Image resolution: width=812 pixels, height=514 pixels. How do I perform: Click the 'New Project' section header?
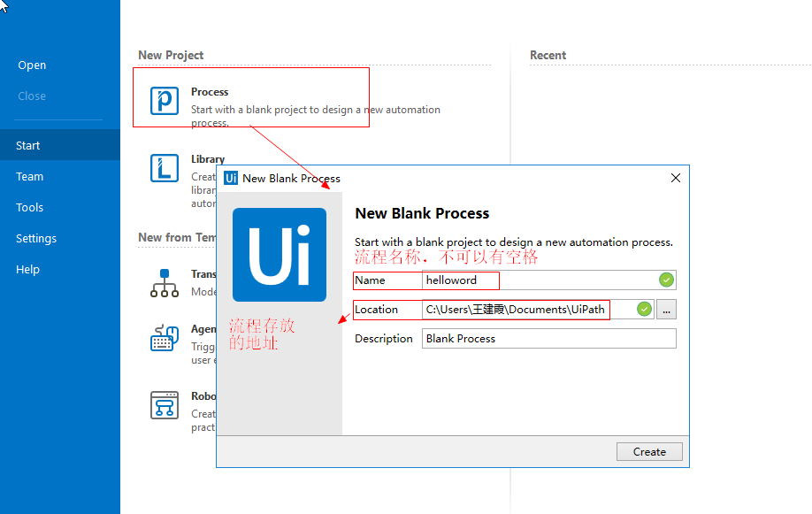click(171, 56)
